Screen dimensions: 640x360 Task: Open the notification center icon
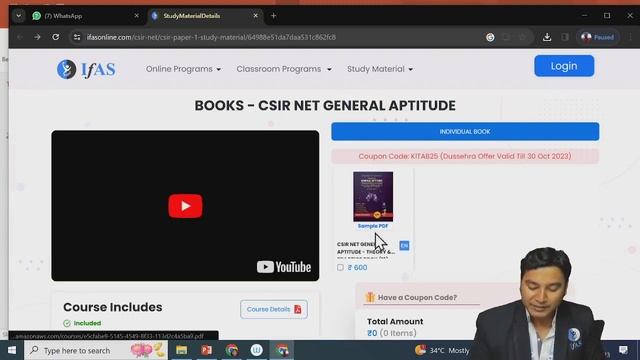point(623,350)
